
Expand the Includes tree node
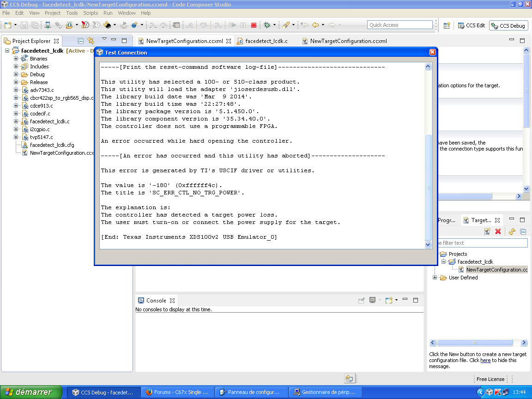16,66
